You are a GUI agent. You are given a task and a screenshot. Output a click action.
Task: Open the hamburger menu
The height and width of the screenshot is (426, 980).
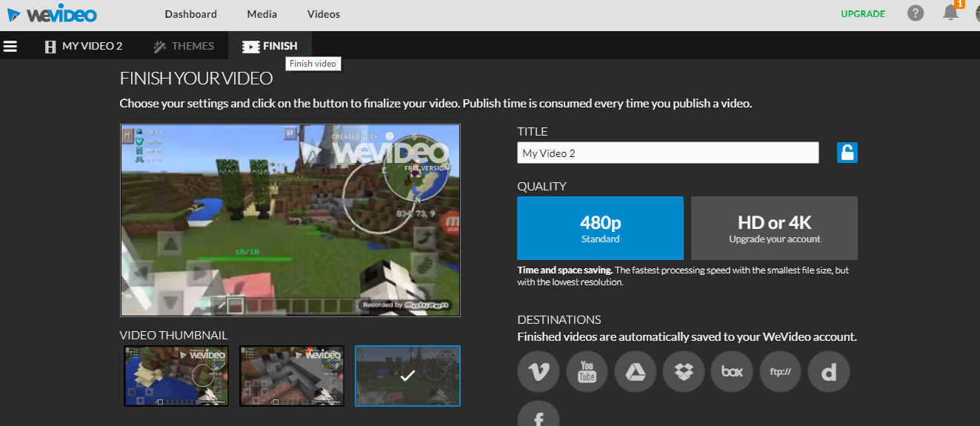10,46
